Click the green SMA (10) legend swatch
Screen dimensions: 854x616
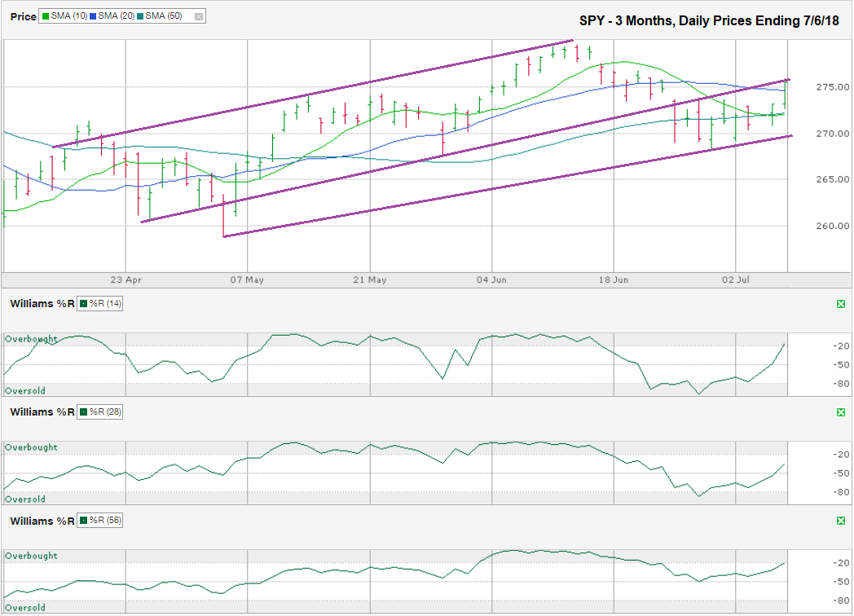coord(46,16)
